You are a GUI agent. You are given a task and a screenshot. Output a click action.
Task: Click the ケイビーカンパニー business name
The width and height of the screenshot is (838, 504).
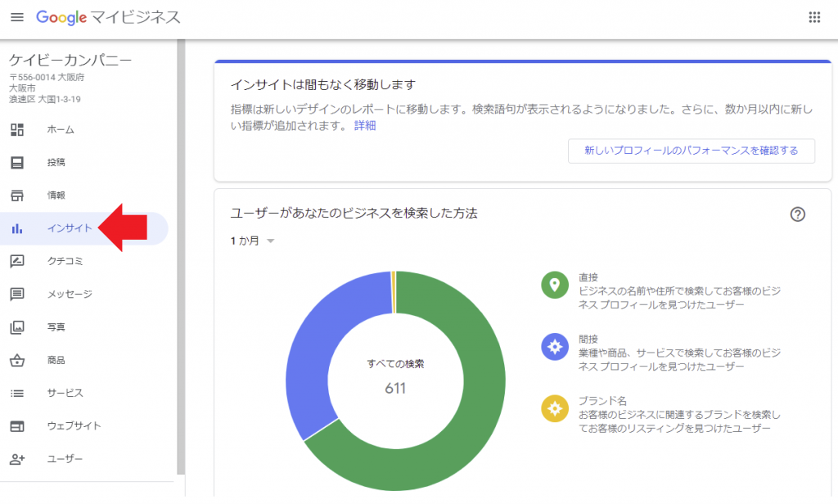point(70,60)
